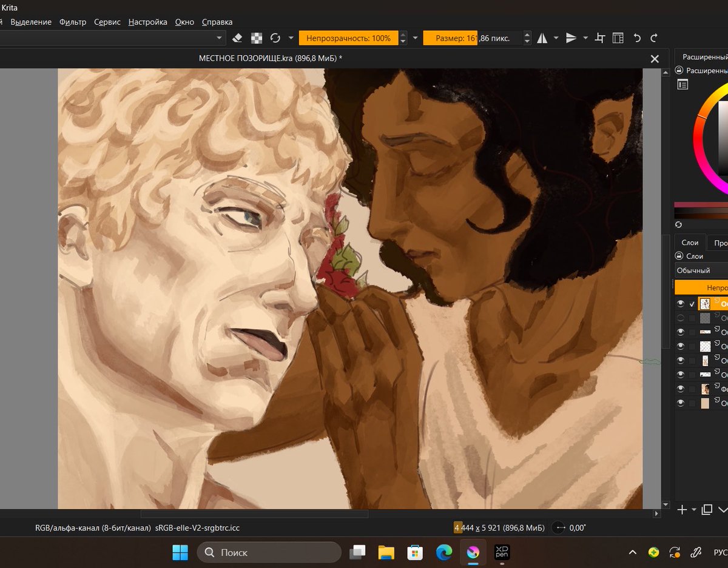728x568 pixels.
Task: Duplicate the current layer
Action: [x=707, y=510]
